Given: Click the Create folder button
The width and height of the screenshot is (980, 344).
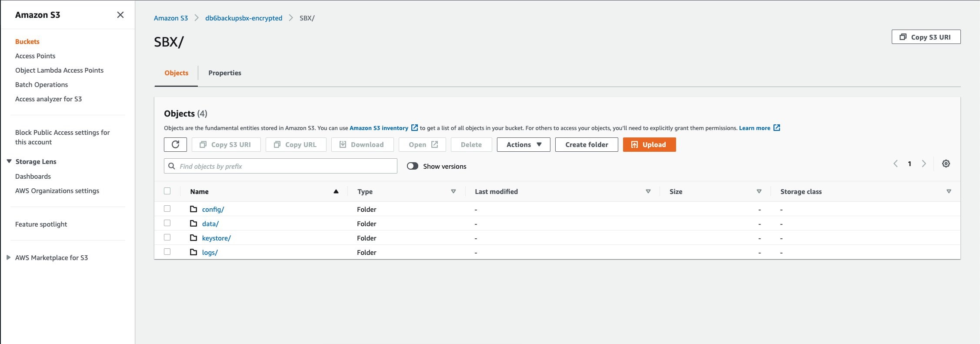Looking at the screenshot, I should pyautogui.click(x=587, y=144).
